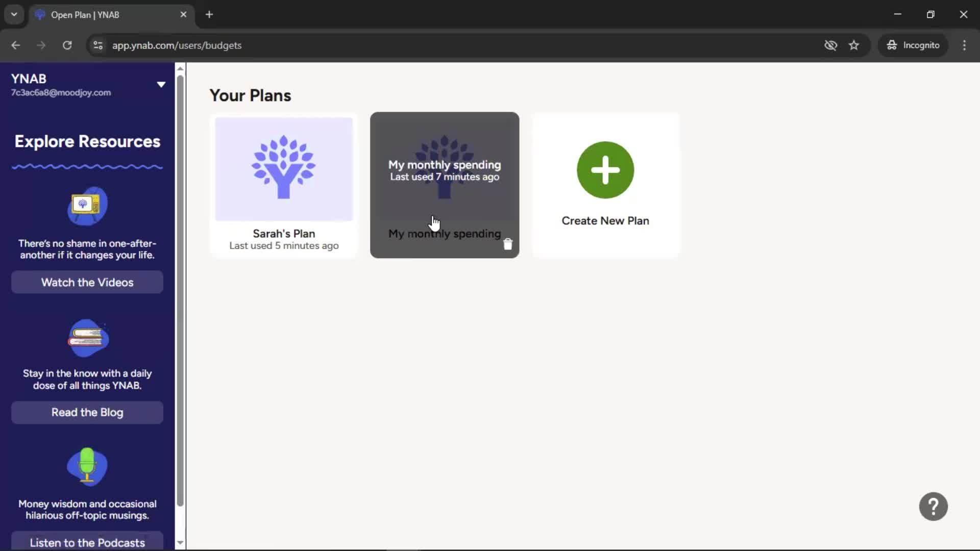The width and height of the screenshot is (980, 551).
Task: Bookmark this page with star icon
Action: pyautogui.click(x=854, y=45)
